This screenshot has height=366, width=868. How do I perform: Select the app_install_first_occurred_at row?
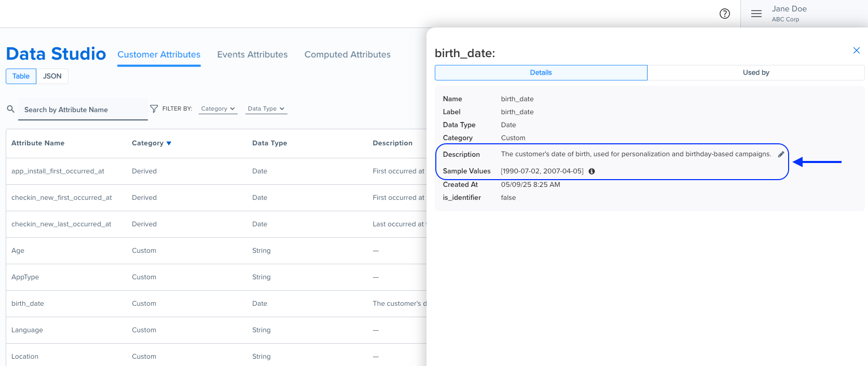tap(58, 171)
